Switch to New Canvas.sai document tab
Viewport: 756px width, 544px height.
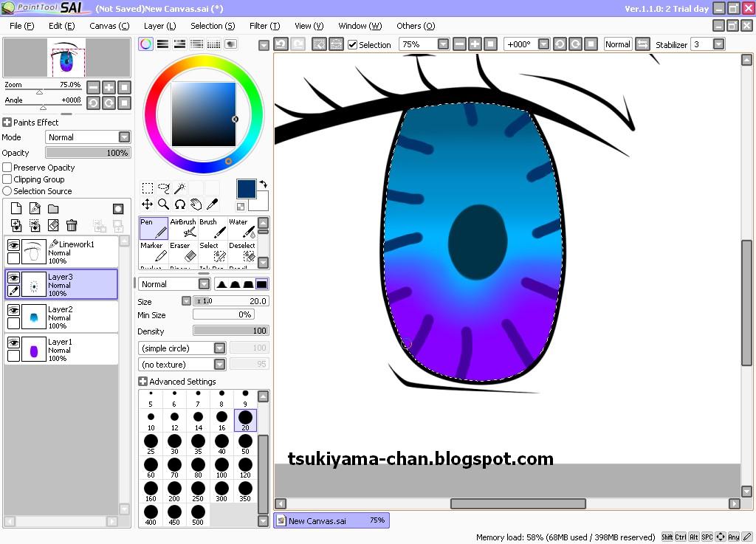331,521
